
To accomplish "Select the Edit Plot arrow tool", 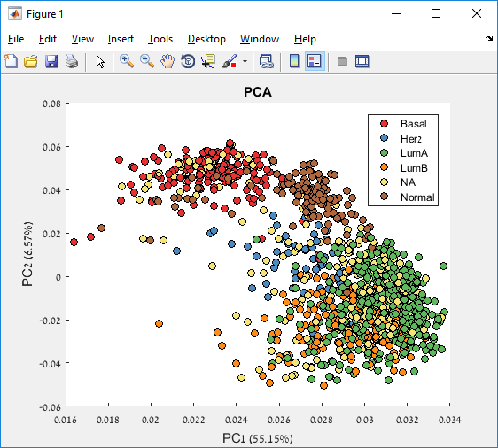I will tap(100, 61).
